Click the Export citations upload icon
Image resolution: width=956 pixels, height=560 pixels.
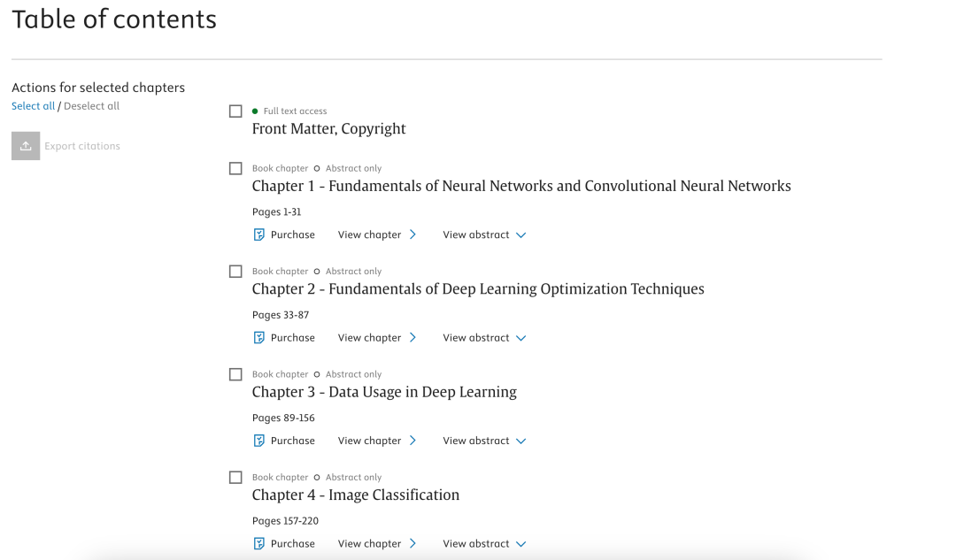coord(26,146)
